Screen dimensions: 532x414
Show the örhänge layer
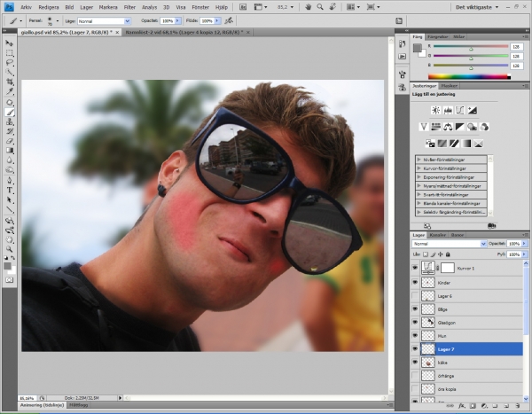click(x=415, y=376)
